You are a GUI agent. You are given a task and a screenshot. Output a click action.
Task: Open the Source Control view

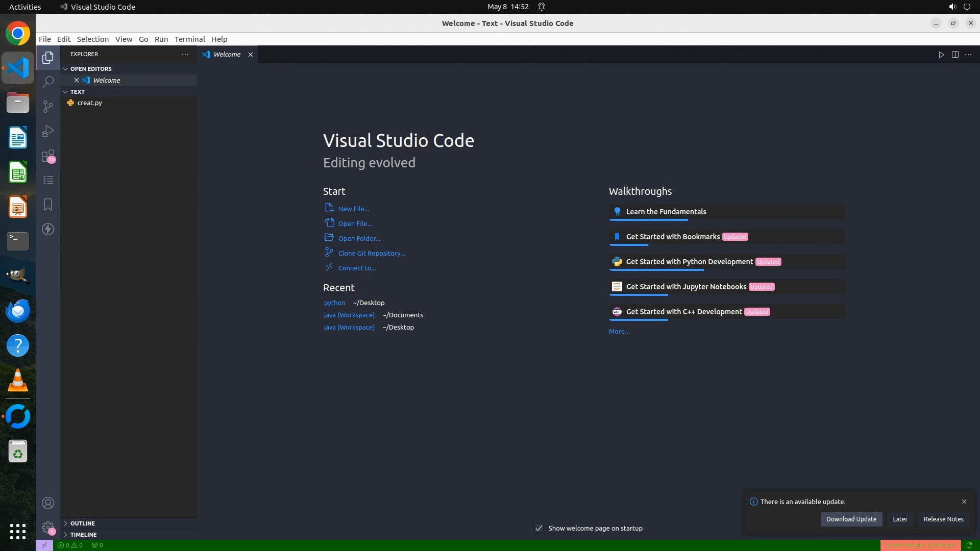[48, 106]
